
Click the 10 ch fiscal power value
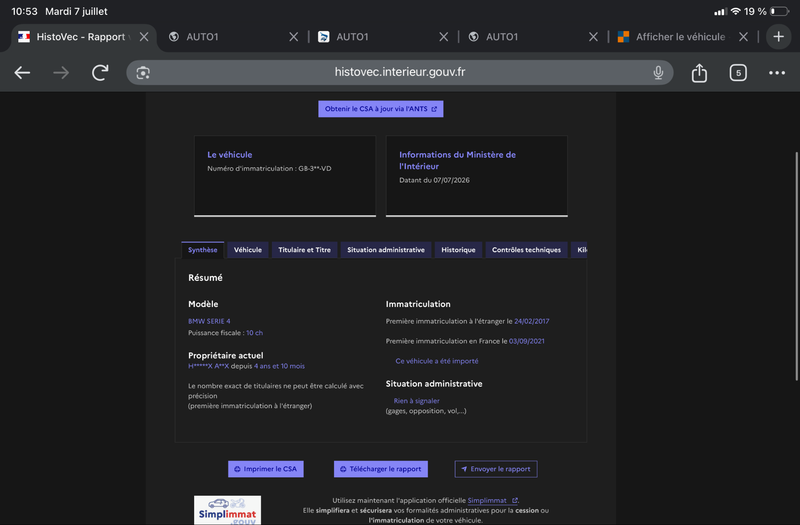(255, 333)
